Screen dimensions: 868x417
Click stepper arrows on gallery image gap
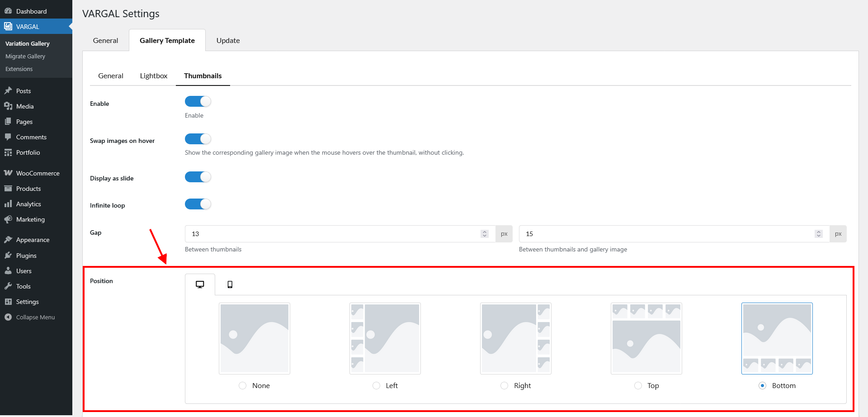point(819,234)
